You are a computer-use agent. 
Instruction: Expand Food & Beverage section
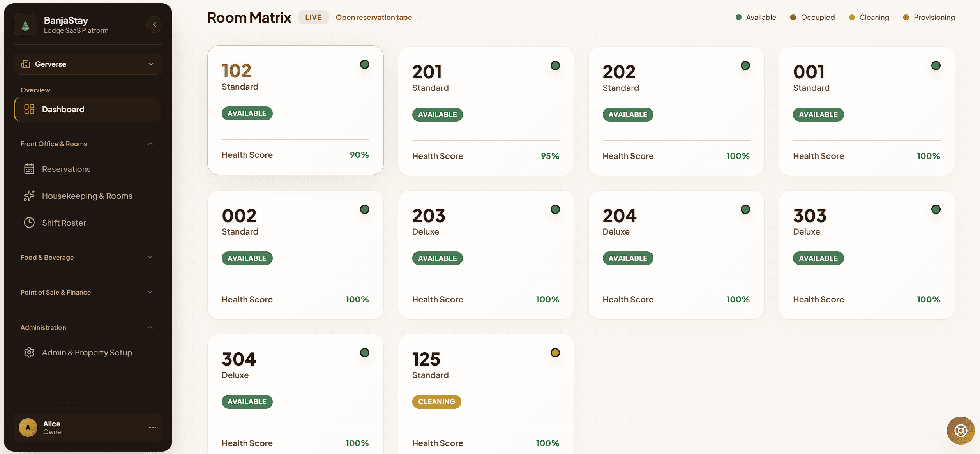(87, 257)
